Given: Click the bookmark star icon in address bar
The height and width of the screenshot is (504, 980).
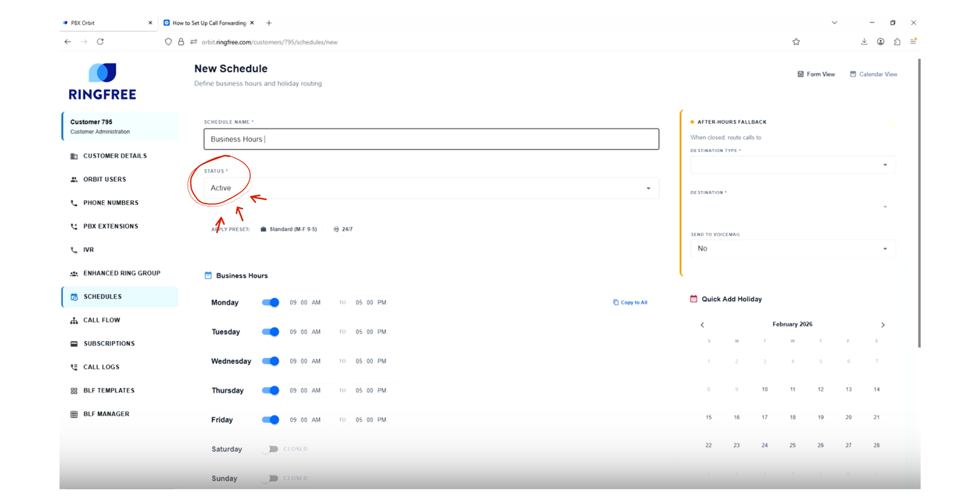Looking at the screenshot, I should pos(796,42).
